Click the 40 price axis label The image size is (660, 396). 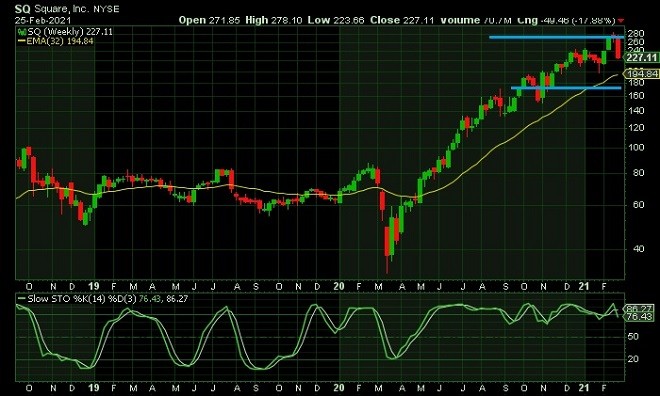click(639, 249)
